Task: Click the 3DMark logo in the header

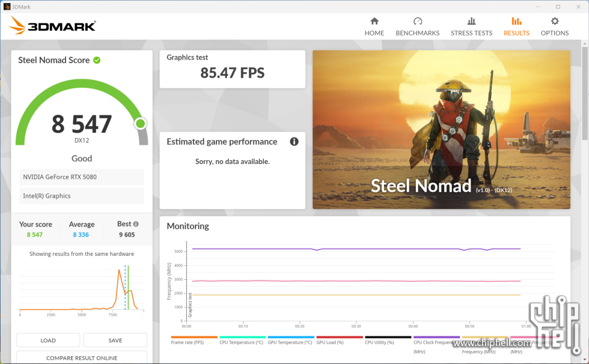Action: (52, 25)
